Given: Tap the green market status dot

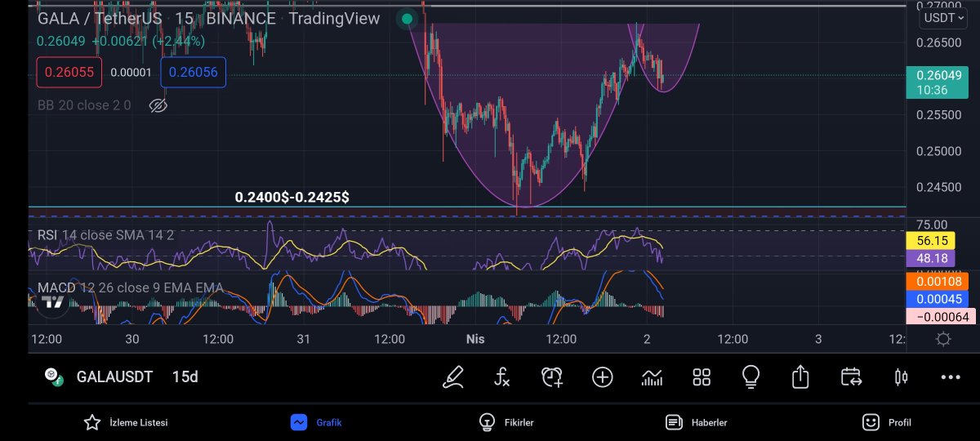Looking at the screenshot, I should [x=407, y=18].
